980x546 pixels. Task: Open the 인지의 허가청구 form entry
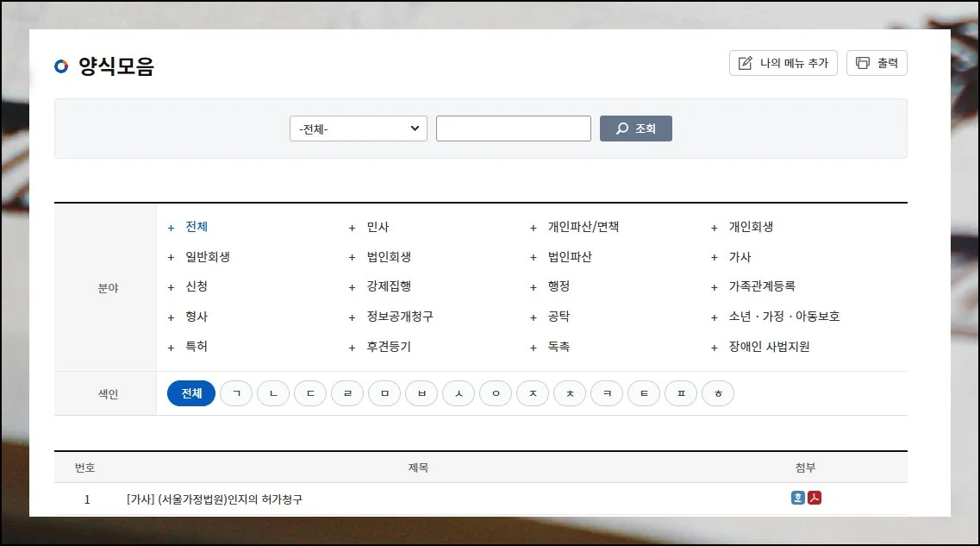215,499
